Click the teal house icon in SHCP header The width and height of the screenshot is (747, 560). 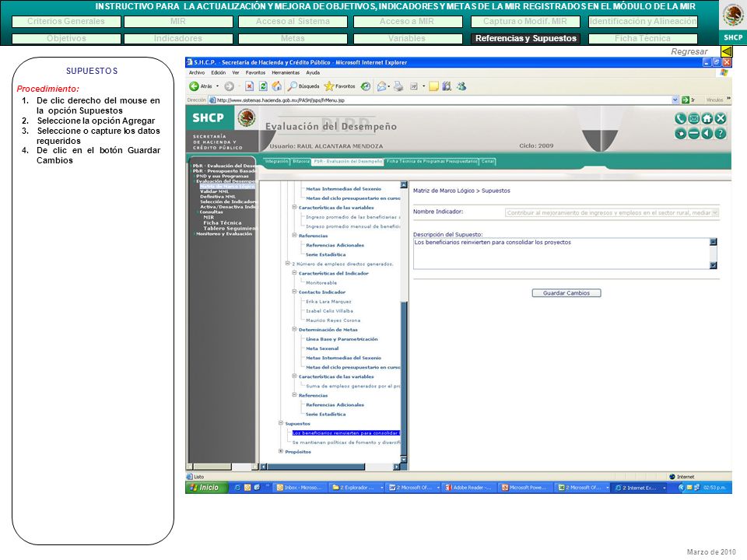(x=707, y=118)
